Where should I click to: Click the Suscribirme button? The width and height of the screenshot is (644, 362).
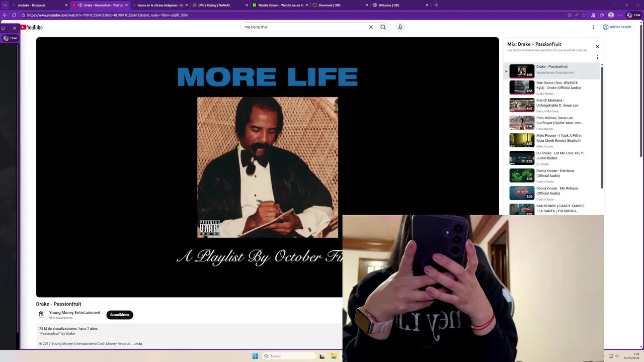point(120,315)
